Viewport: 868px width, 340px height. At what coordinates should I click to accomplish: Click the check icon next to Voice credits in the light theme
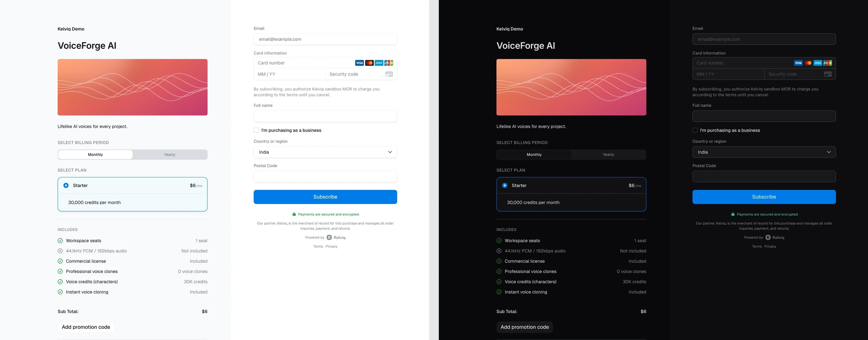pyautogui.click(x=60, y=282)
